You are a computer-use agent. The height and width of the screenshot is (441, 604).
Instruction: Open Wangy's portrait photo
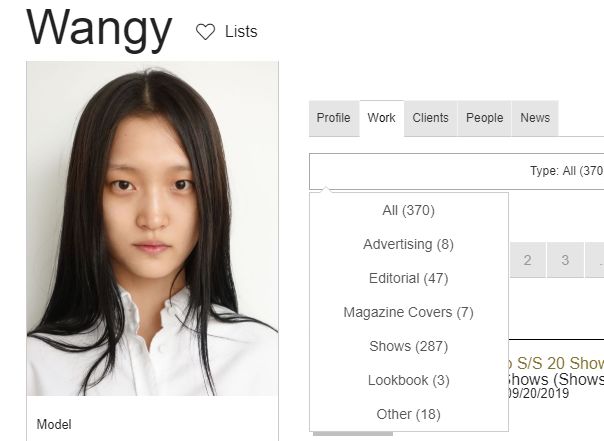tap(152, 228)
